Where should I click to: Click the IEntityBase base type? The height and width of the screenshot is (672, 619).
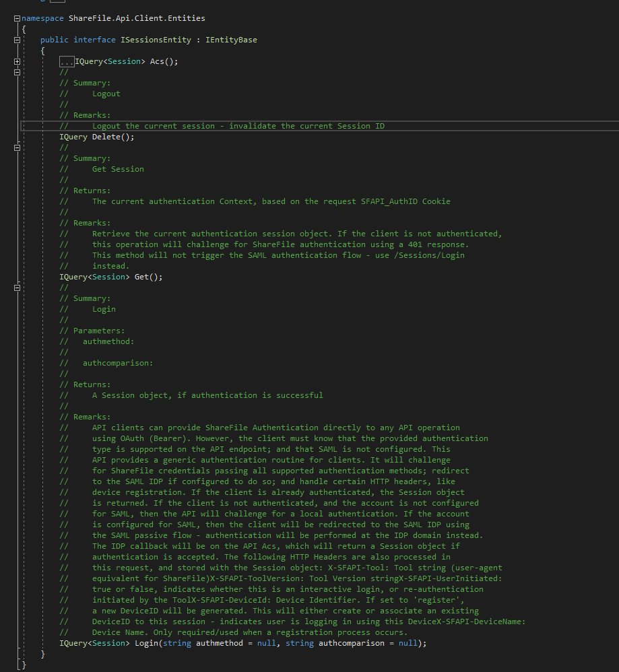pos(231,40)
